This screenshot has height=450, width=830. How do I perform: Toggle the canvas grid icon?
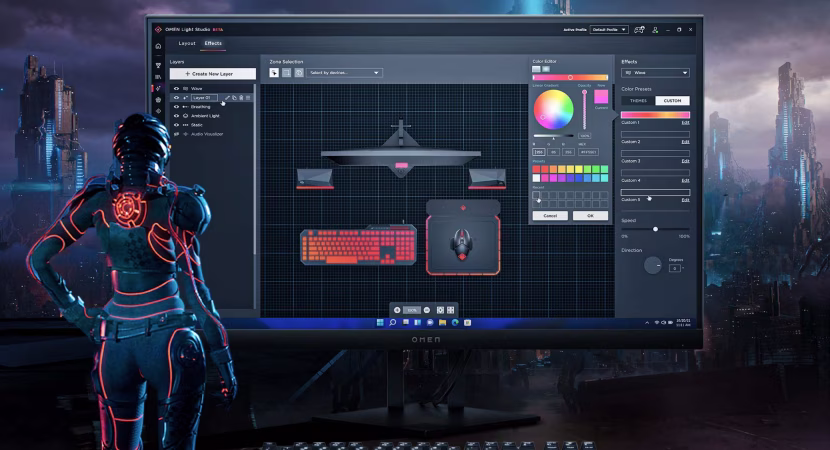450,310
